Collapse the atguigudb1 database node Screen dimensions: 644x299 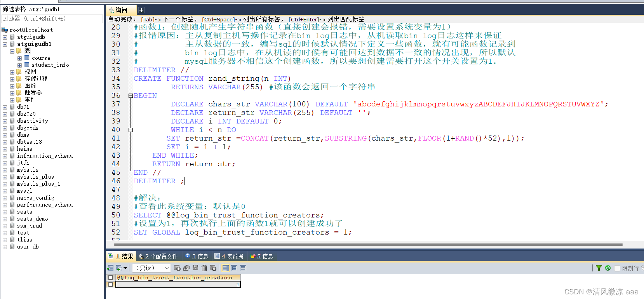coord(5,44)
